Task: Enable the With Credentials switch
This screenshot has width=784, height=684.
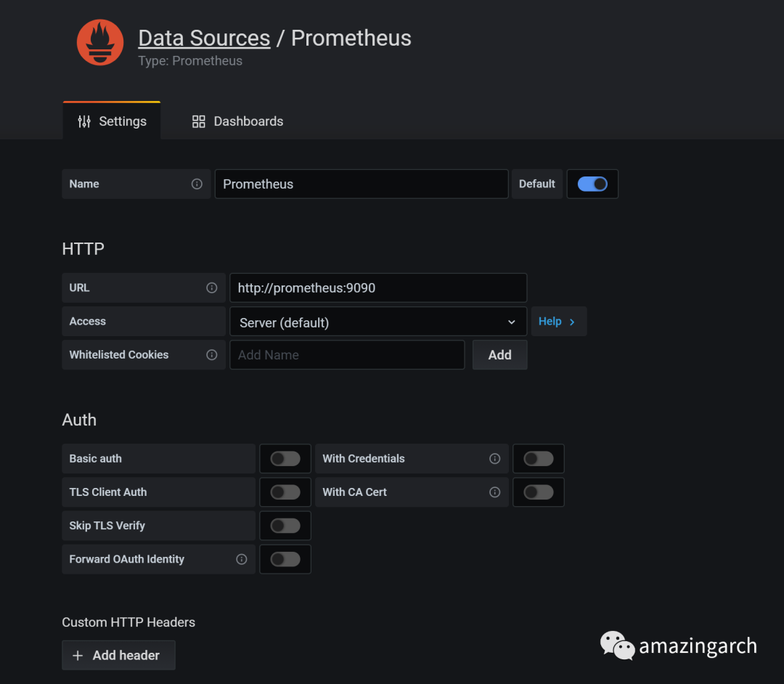Action: pyautogui.click(x=539, y=459)
